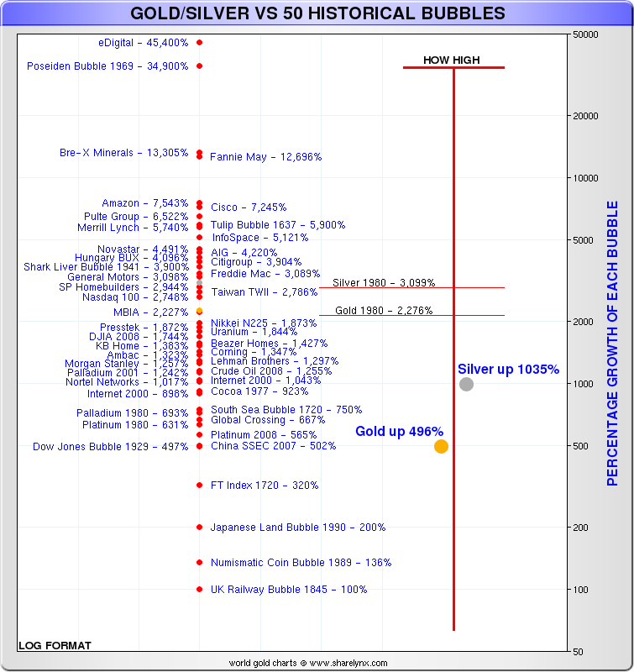Click the KB Home – 1,383% label
This screenshot has height=672, width=634.
coord(142,346)
